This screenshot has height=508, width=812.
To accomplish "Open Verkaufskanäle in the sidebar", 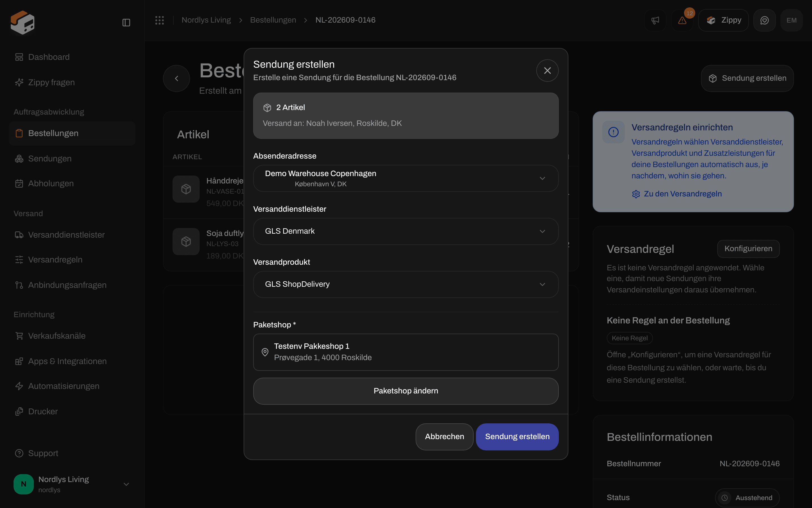I will pyautogui.click(x=72, y=336).
